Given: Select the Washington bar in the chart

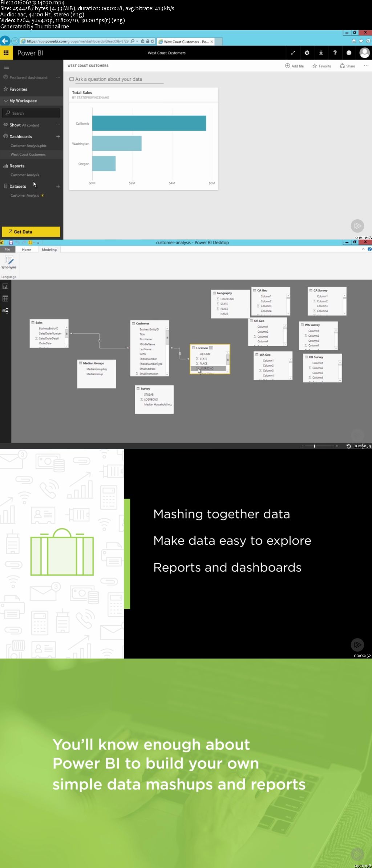Looking at the screenshot, I should (x=117, y=143).
